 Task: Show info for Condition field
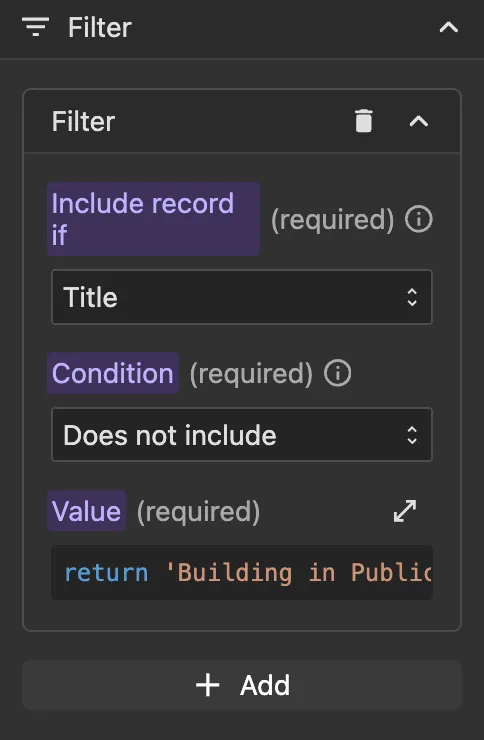click(337, 373)
